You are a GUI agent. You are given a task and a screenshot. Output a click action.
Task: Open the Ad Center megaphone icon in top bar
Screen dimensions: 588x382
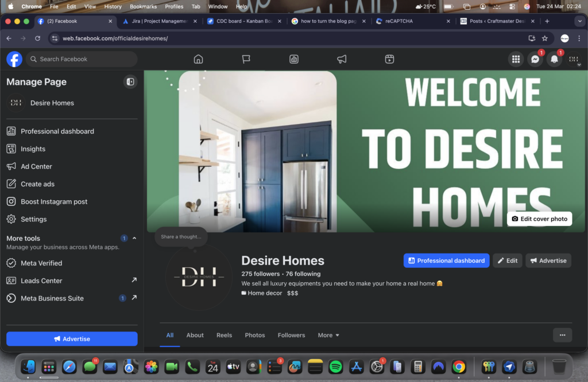coord(342,59)
